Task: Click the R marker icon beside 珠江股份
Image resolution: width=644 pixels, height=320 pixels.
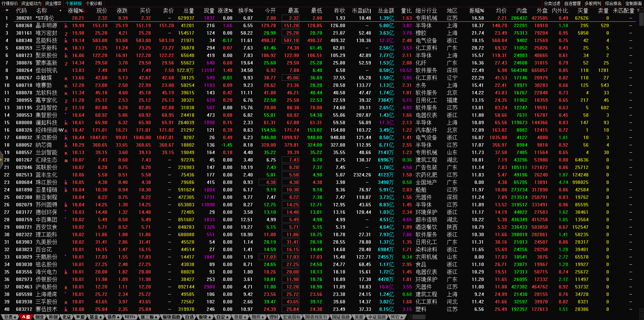Action: [x=66, y=183]
